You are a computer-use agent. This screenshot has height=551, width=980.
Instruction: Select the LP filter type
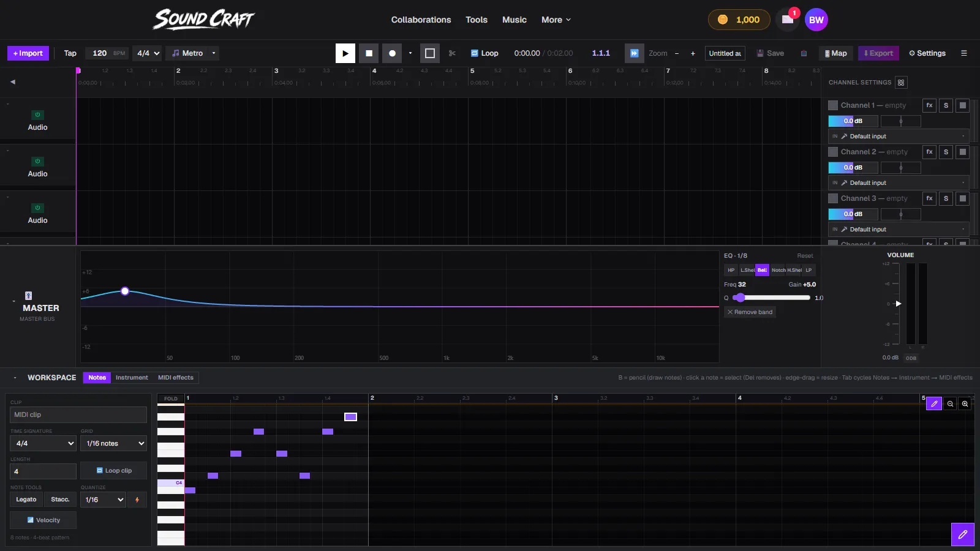coord(809,270)
